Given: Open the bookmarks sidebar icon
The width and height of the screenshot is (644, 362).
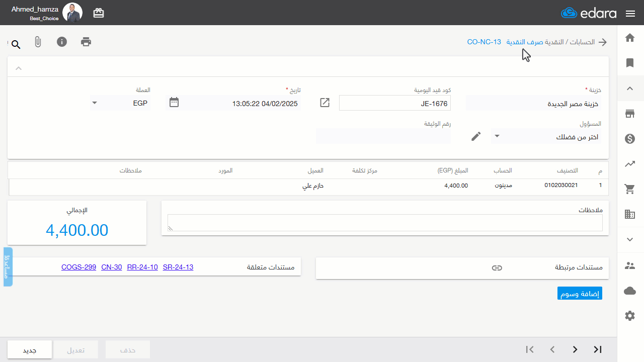Looking at the screenshot, I should [x=630, y=63].
